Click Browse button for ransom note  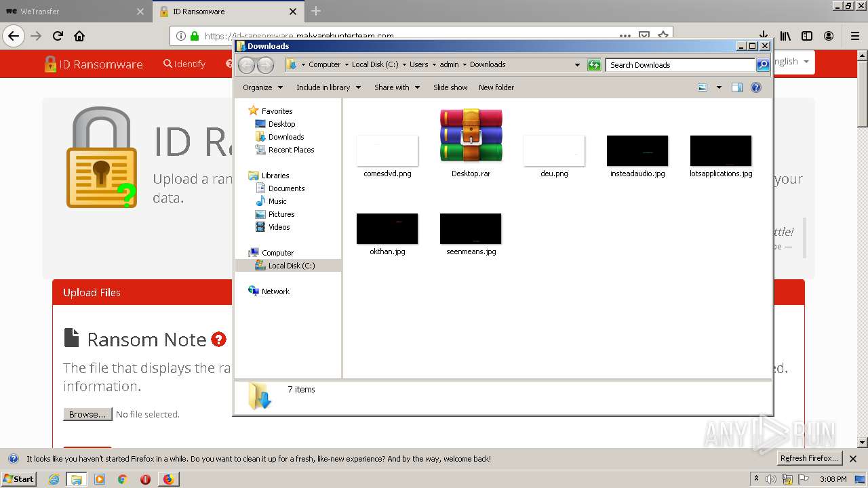tap(87, 414)
